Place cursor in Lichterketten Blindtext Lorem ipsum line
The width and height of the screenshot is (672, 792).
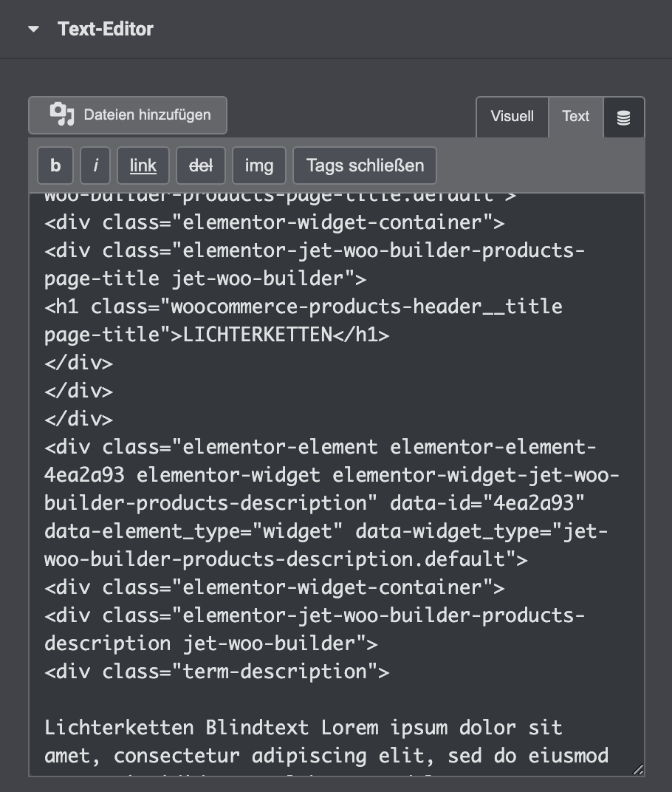pyautogui.click(x=303, y=728)
